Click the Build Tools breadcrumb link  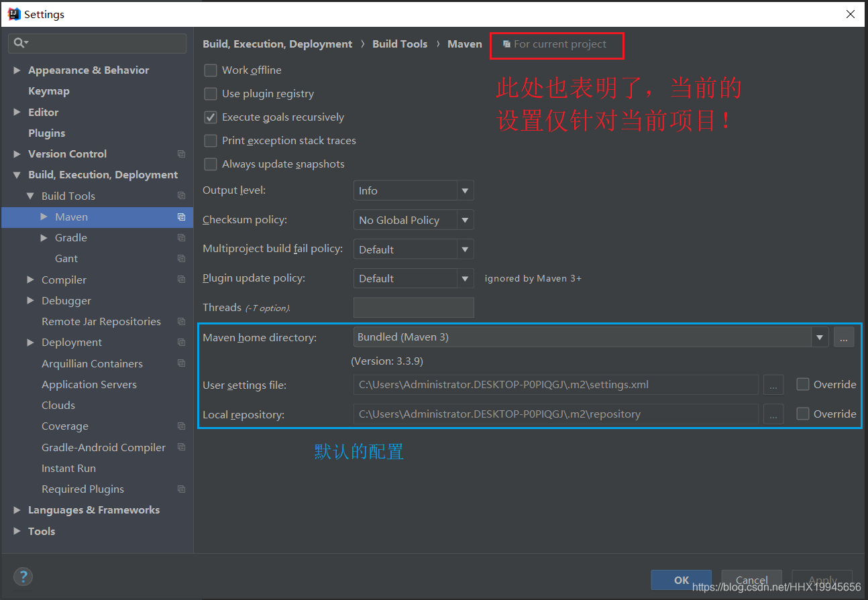coord(400,44)
